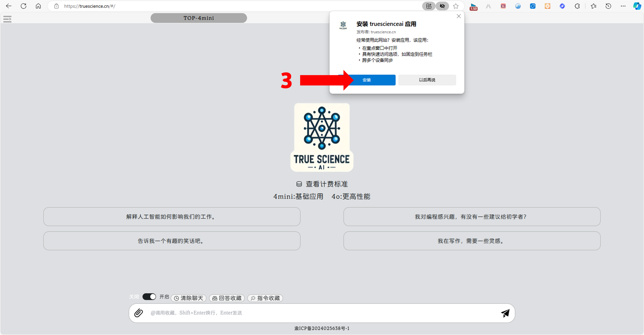Click the 4mini:基础应用 text
Image resolution: width=644 pixels, height=335 pixels.
[298, 197]
